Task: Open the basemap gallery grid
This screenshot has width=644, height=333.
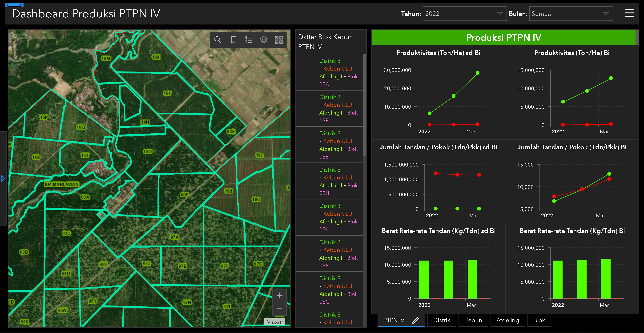Action: pyautogui.click(x=279, y=40)
